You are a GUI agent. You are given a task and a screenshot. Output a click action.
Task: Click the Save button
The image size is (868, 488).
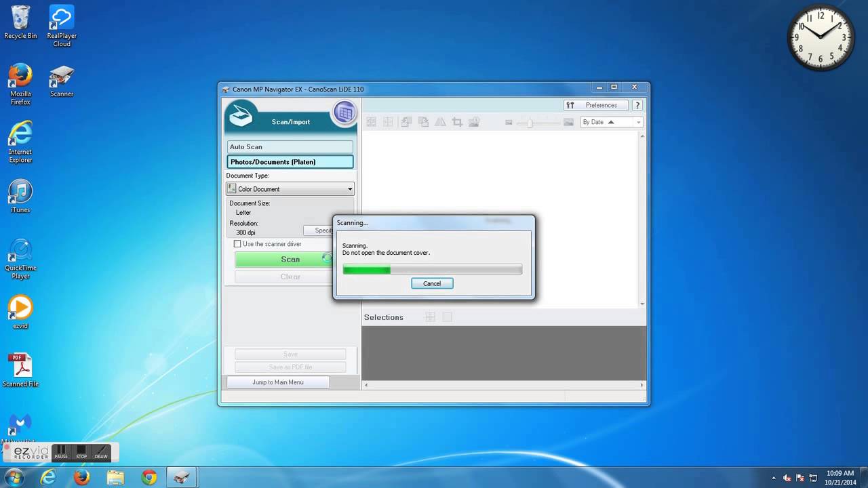click(x=290, y=354)
